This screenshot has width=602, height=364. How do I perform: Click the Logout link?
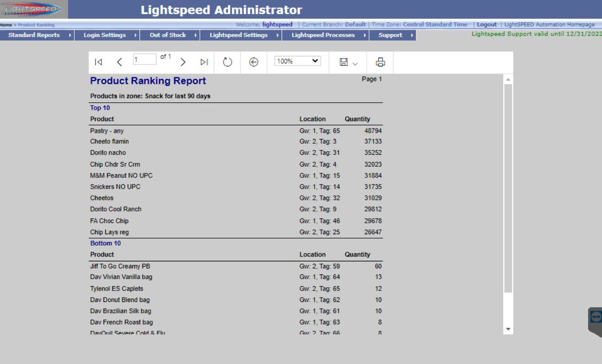click(x=487, y=24)
